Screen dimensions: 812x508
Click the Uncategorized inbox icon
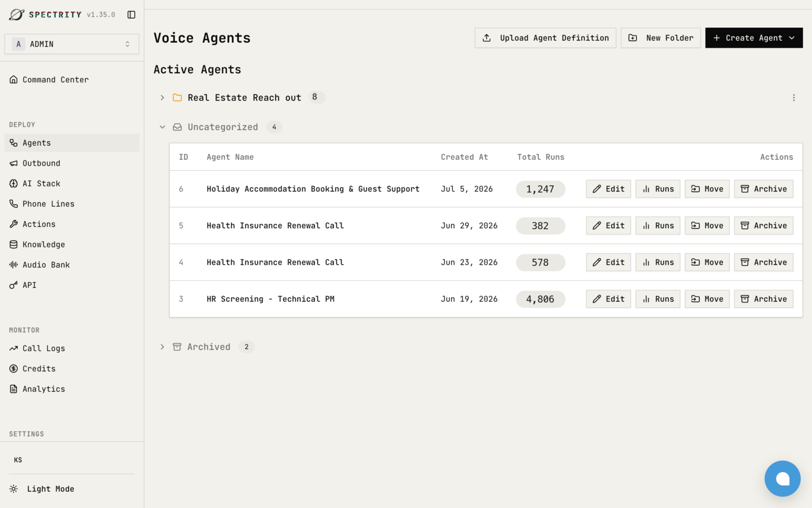177,127
